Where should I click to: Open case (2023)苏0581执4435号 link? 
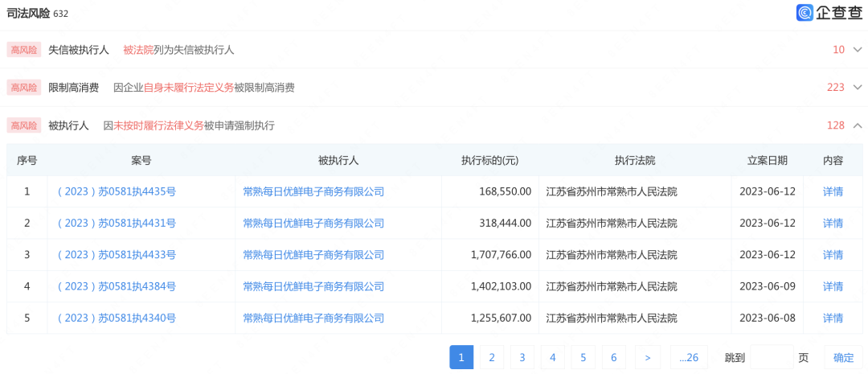(x=117, y=191)
